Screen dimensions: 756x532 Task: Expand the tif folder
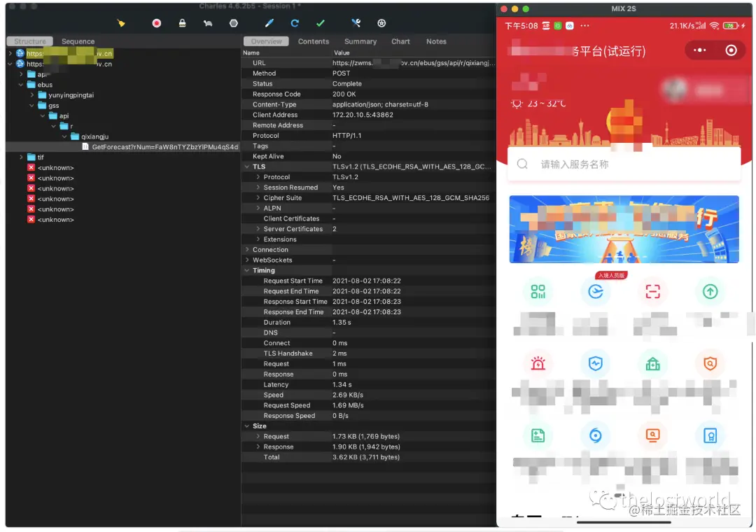pyautogui.click(x=21, y=157)
